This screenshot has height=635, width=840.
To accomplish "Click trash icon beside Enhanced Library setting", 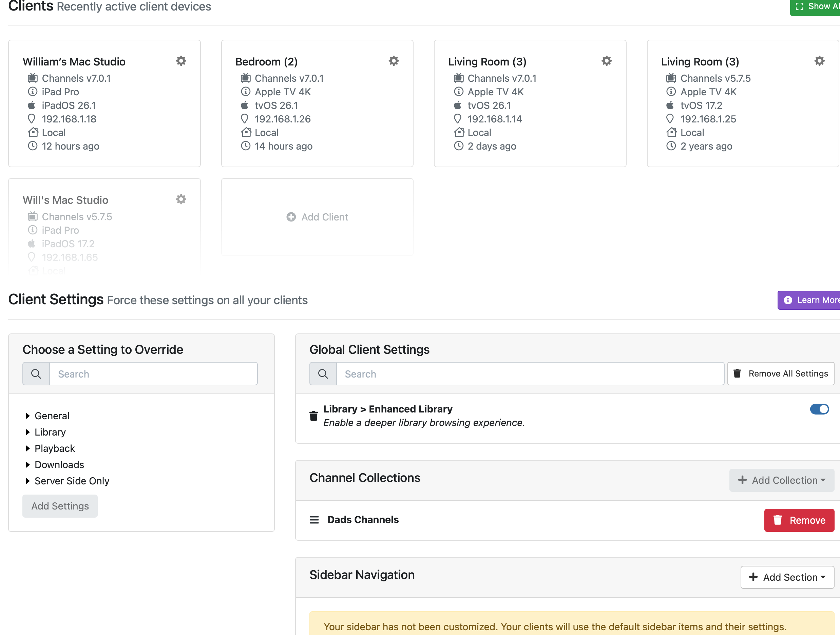I will [x=314, y=416].
